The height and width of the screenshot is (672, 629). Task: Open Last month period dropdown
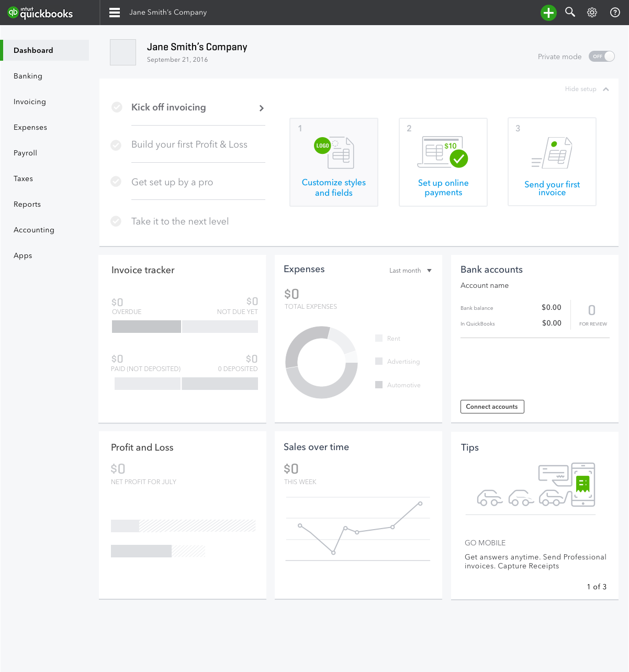[410, 271]
